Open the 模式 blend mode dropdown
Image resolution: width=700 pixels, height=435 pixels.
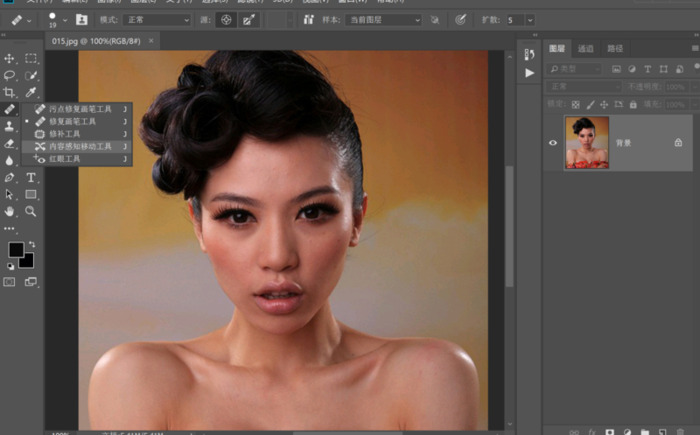click(x=158, y=19)
